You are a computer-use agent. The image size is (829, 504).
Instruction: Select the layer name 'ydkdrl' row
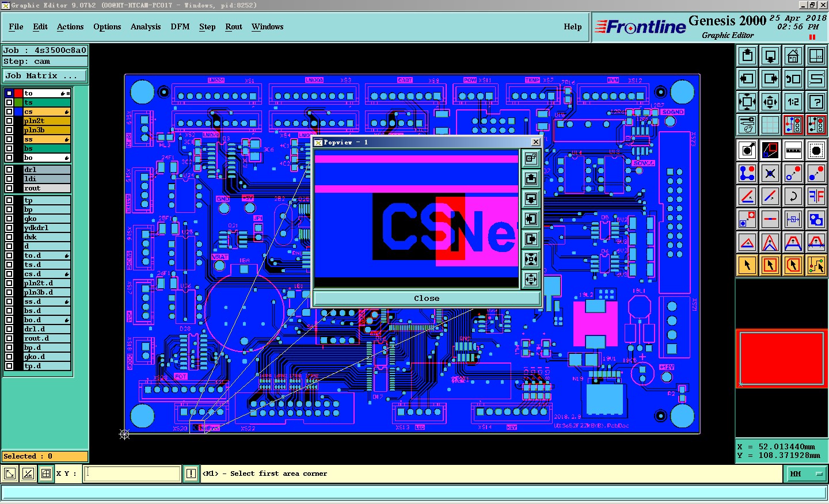pos(47,228)
